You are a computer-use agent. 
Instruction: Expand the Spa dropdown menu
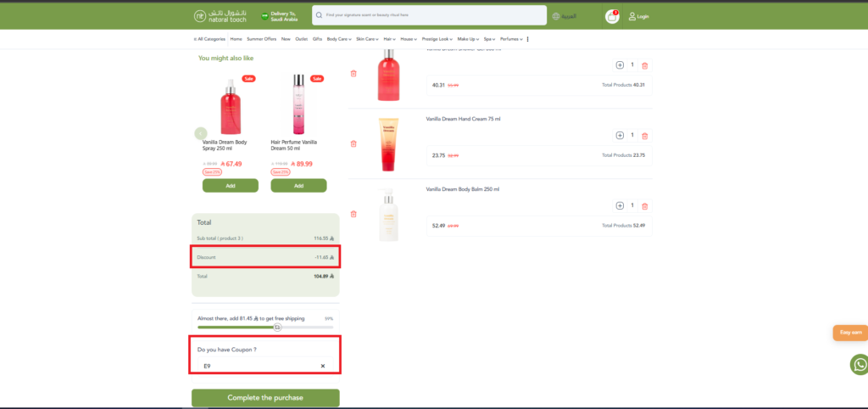coord(490,39)
